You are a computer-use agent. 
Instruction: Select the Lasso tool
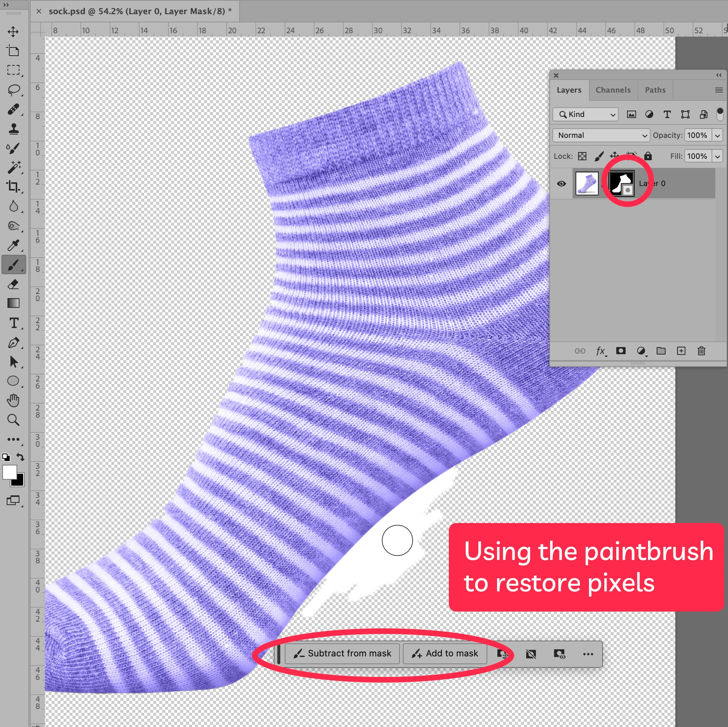tap(13, 90)
